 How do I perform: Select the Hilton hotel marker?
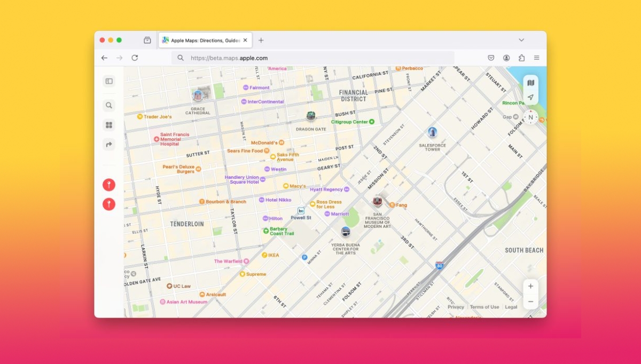265,218
